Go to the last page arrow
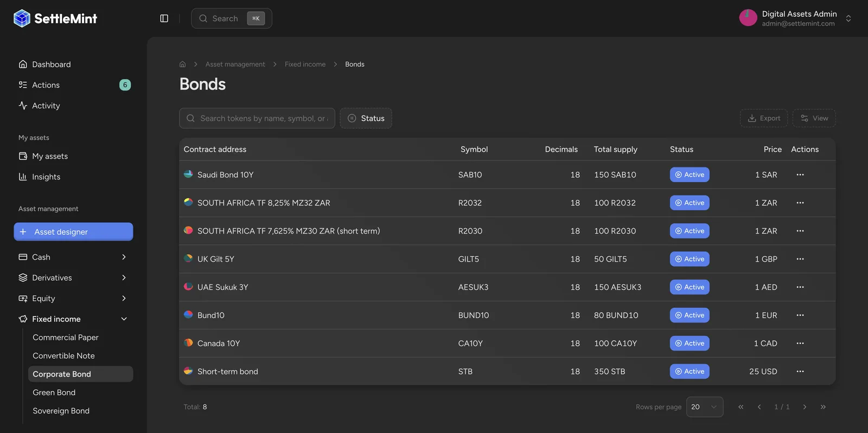Image resolution: width=868 pixels, height=433 pixels. (823, 407)
